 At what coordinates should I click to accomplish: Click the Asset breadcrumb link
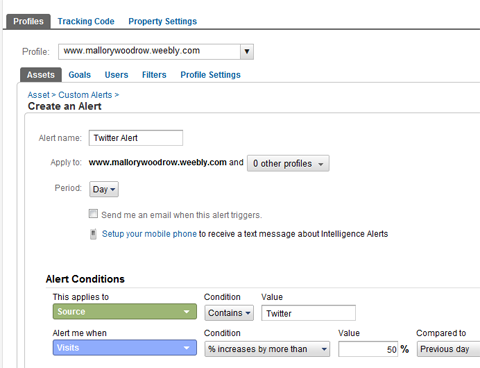39,95
